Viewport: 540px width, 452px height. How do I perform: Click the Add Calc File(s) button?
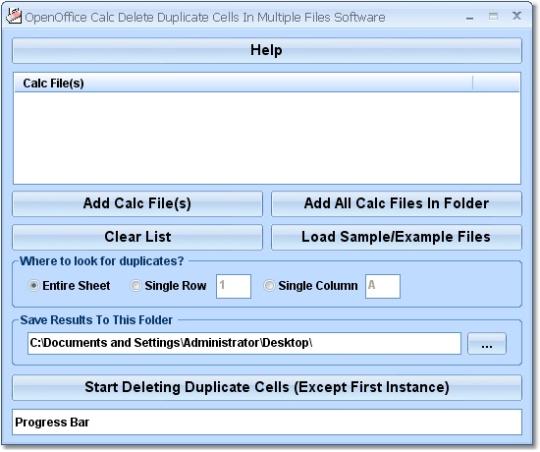point(137,204)
